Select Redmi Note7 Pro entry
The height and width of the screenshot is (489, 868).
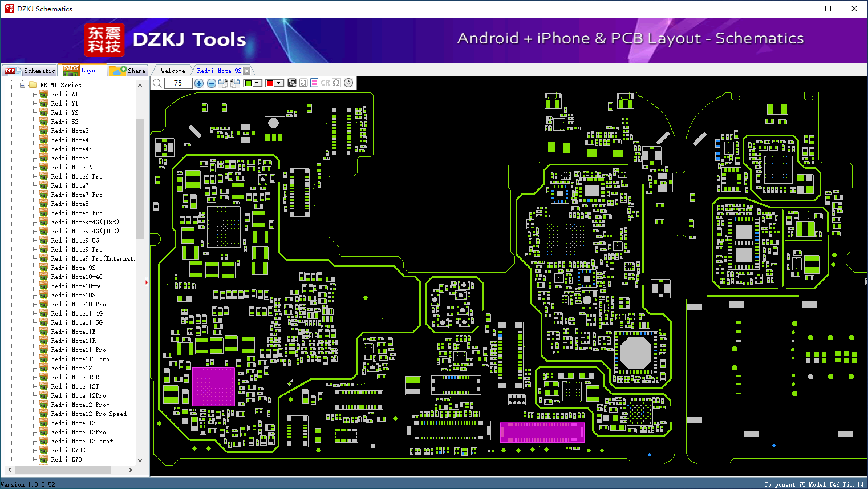(76, 195)
